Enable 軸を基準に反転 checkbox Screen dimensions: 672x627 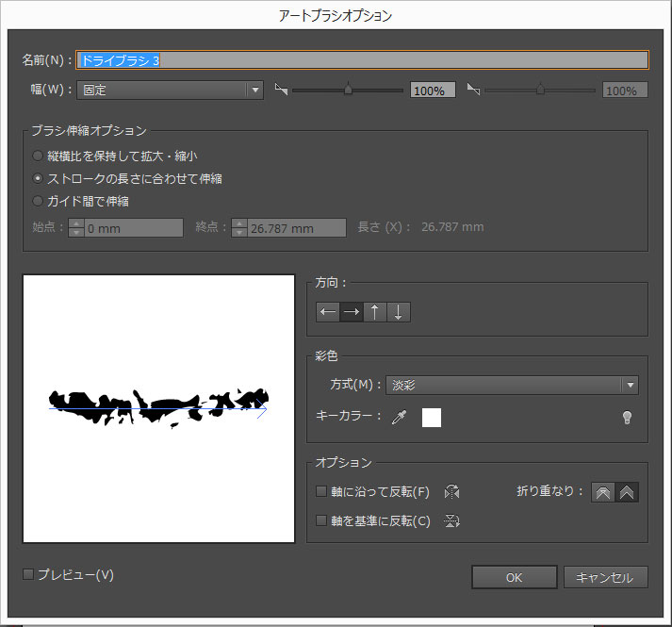tap(321, 520)
